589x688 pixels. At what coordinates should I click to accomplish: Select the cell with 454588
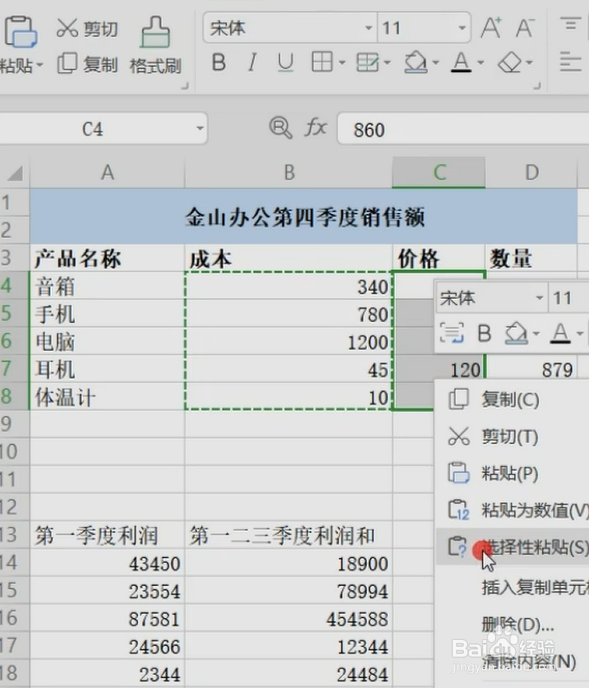(x=289, y=618)
